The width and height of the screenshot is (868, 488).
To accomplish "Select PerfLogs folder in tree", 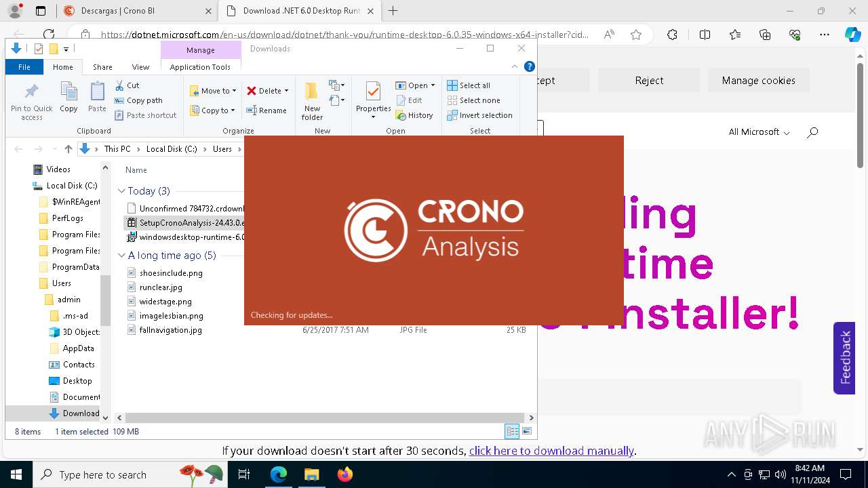I will click(68, 218).
